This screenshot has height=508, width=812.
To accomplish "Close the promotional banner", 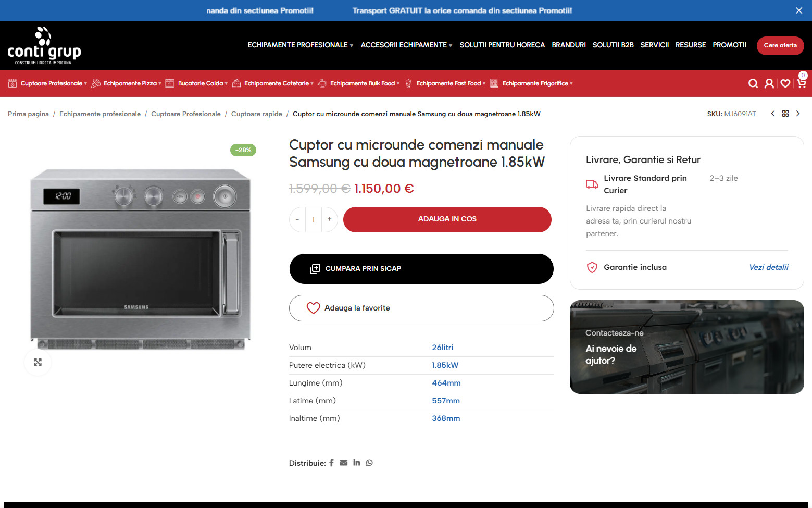I will (x=798, y=10).
